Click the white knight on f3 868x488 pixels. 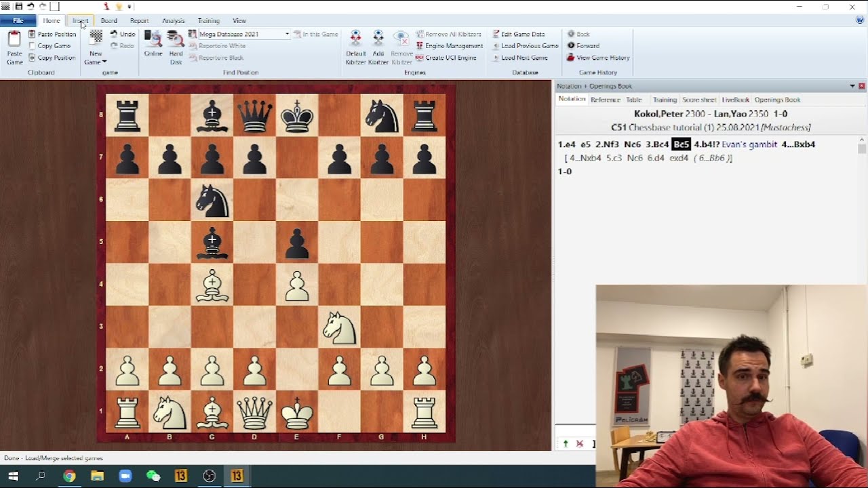pos(340,327)
